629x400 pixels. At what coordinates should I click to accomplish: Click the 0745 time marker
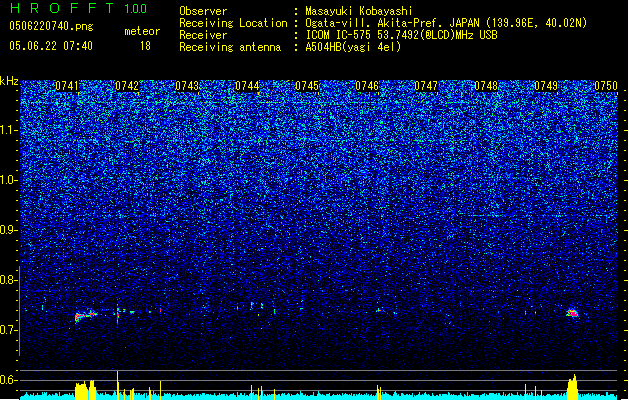[307, 86]
